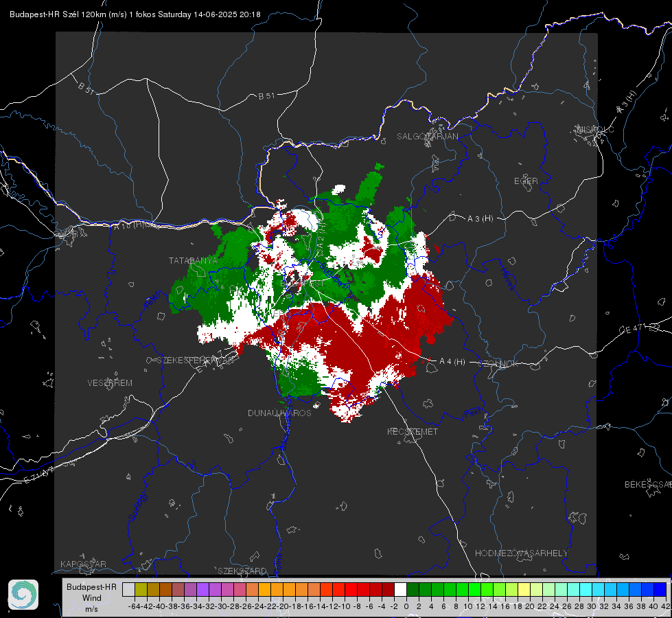Click the swirl logo icon beside the legend

(23, 595)
